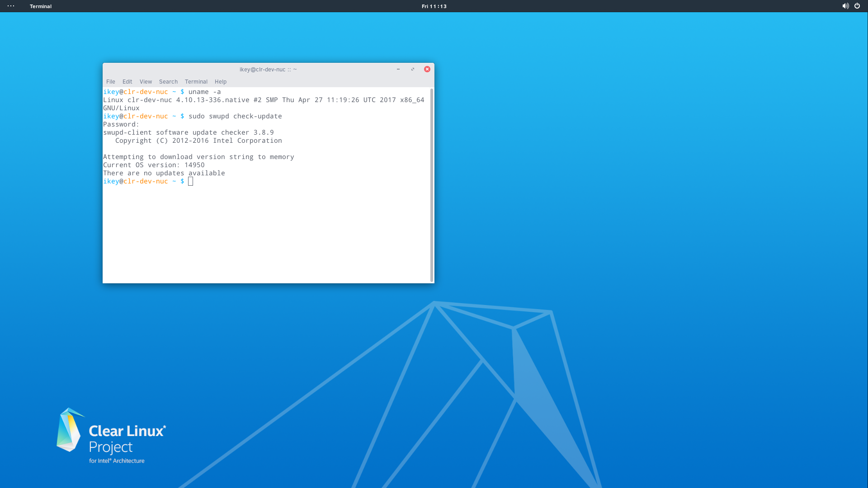Open the Terminal menu in the menu bar

pos(196,82)
